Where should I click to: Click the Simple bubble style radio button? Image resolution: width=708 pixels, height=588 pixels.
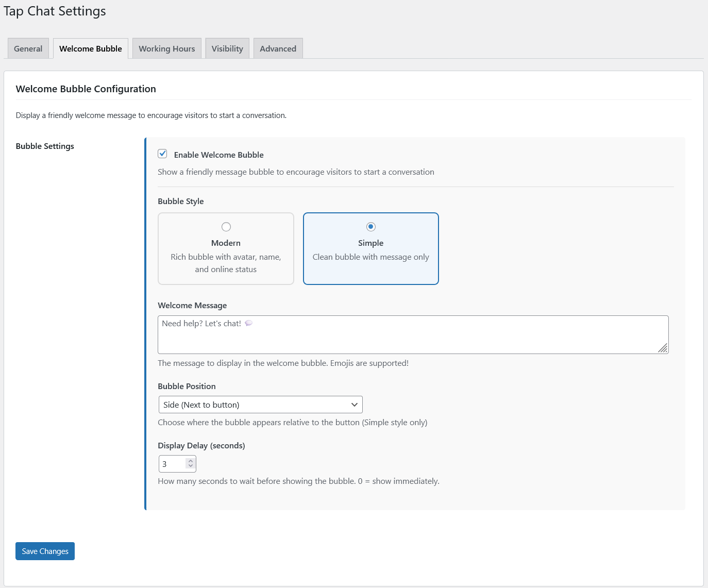[x=371, y=227]
